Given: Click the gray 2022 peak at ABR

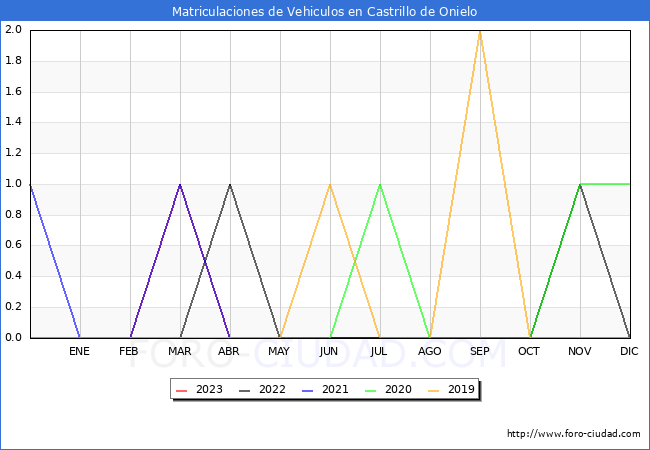Looking at the screenshot, I should (x=230, y=184).
